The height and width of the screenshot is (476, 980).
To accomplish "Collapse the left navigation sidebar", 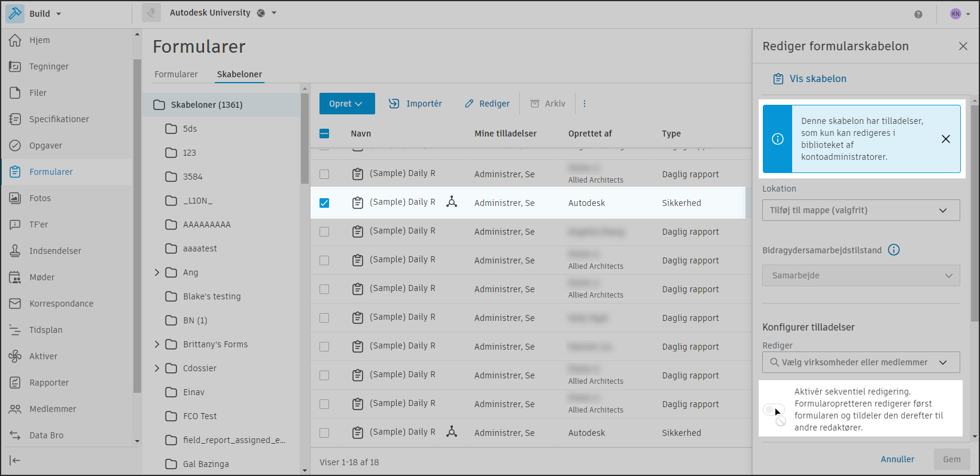I will click(15, 460).
